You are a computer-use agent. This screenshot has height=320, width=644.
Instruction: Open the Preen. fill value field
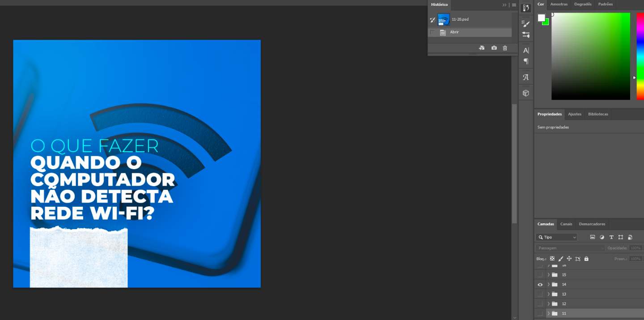click(x=636, y=259)
